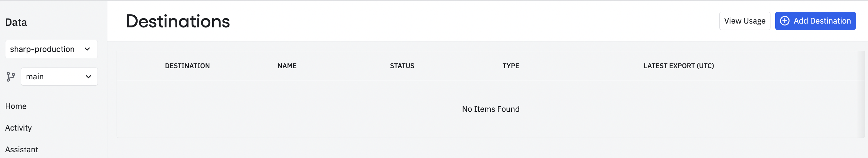Click the LATEST EXPORT (UTC) column header
This screenshot has height=158, width=868.
tap(678, 66)
